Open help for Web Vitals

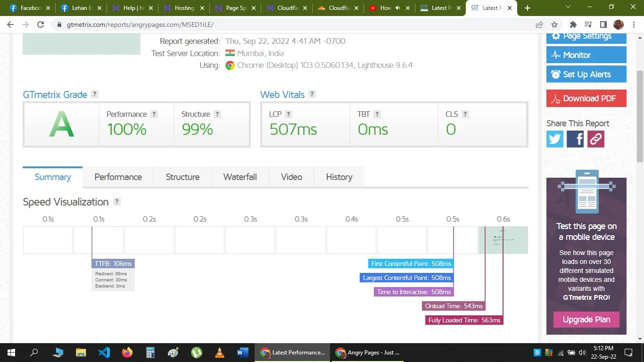tap(312, 94)
